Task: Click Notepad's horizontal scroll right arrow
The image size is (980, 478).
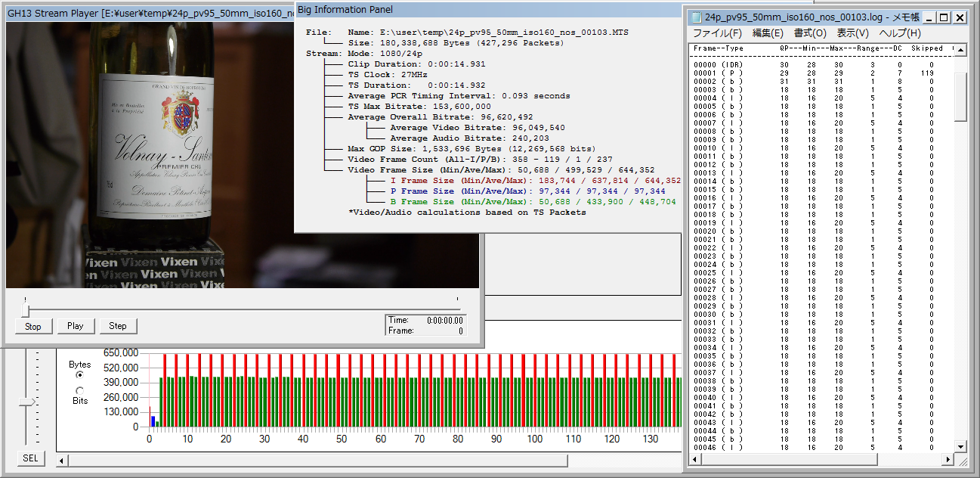Action: (948, 460)
